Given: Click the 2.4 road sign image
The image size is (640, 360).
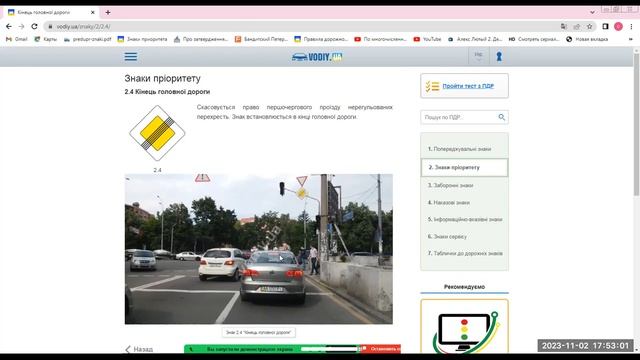Looking at the screenshot, I should click(x=157, y=133).
